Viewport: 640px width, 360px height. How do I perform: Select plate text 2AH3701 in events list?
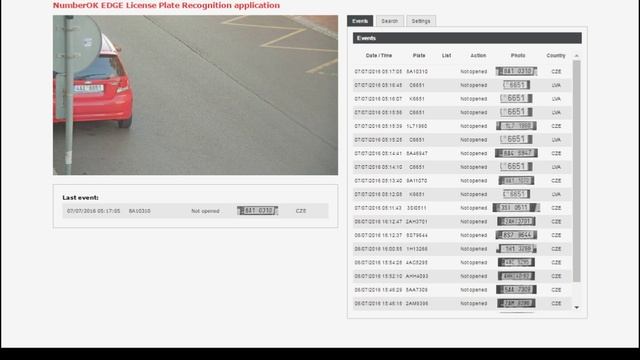(417, 222)
